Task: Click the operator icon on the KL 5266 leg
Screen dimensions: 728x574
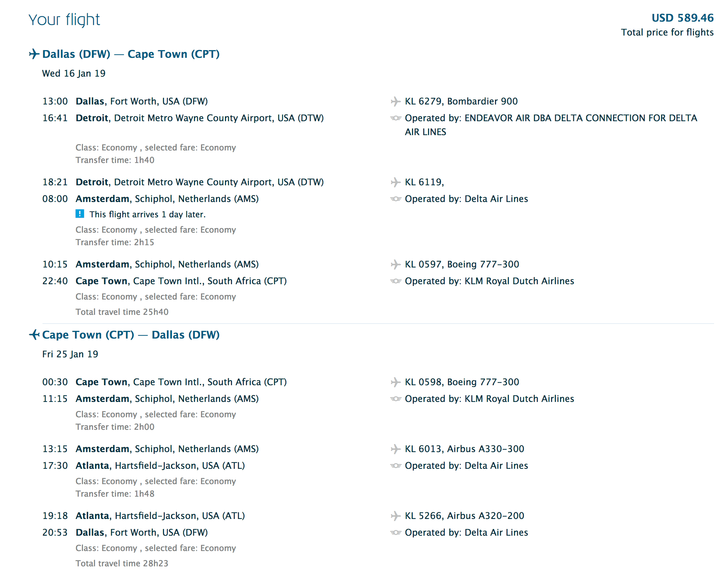Action: 396,533
